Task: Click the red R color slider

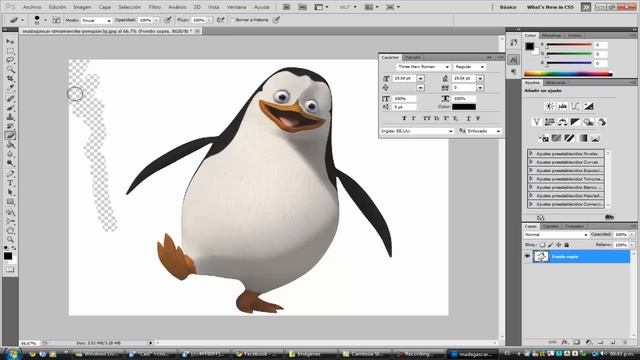Action: tap(569, 45)
